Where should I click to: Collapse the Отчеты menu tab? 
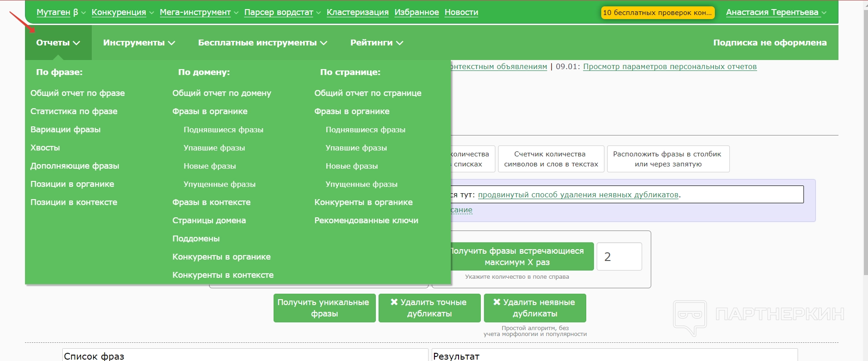point(58,43)
